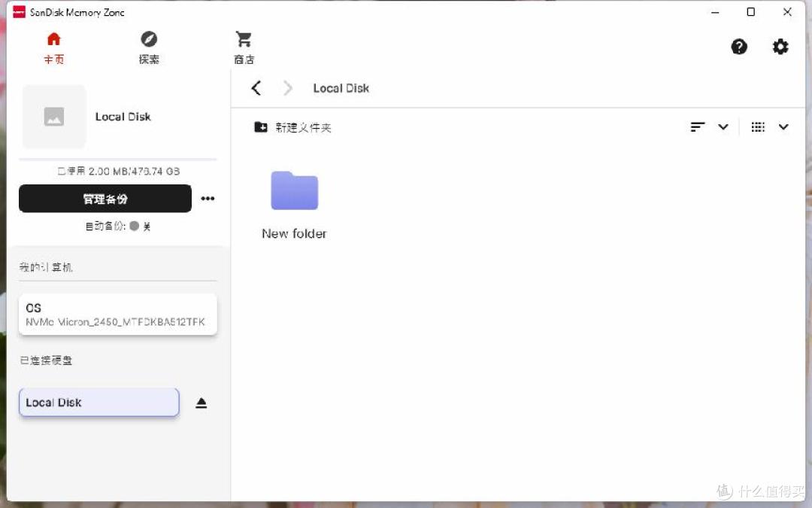Open the 商店 shop tab

coord(244,48)
